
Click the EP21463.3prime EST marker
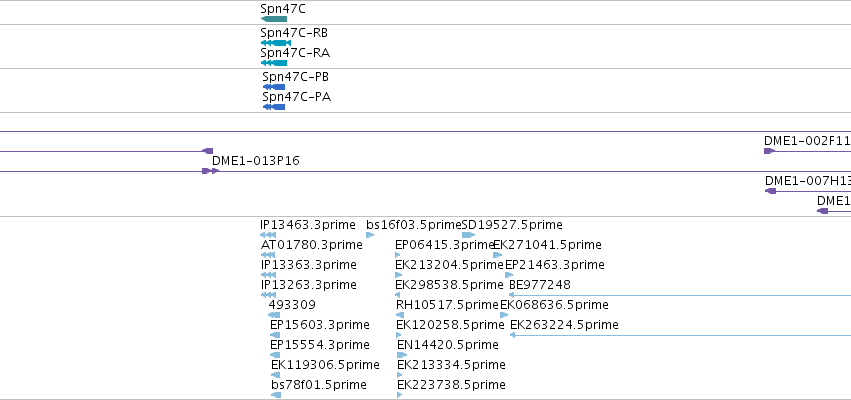pos(509,275)
